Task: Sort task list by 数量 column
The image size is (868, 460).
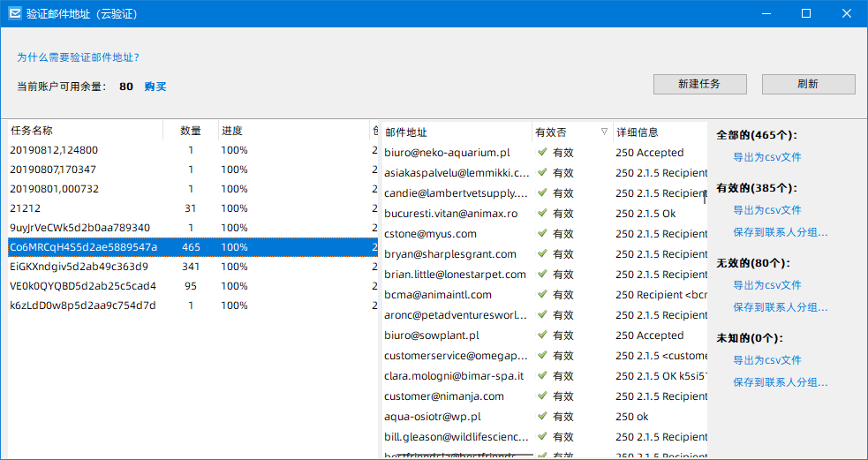Action: (x=191, y=132)
